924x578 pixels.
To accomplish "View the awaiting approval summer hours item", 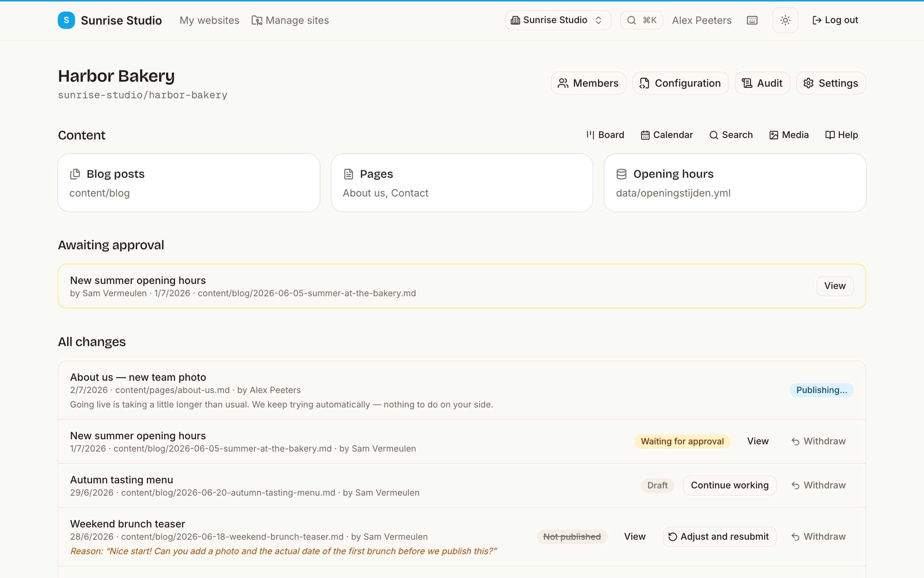I will click(x=834, y=286).
